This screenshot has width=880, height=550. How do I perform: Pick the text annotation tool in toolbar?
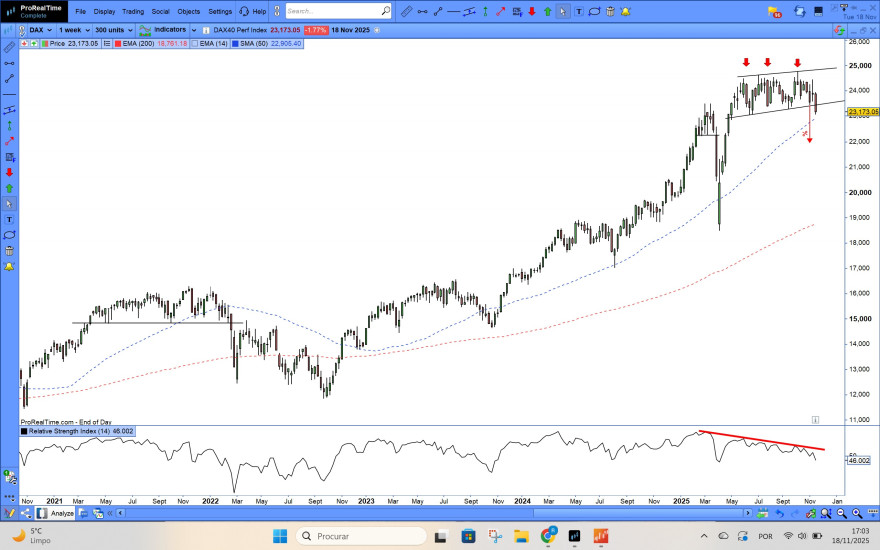(x=579, y=11)
